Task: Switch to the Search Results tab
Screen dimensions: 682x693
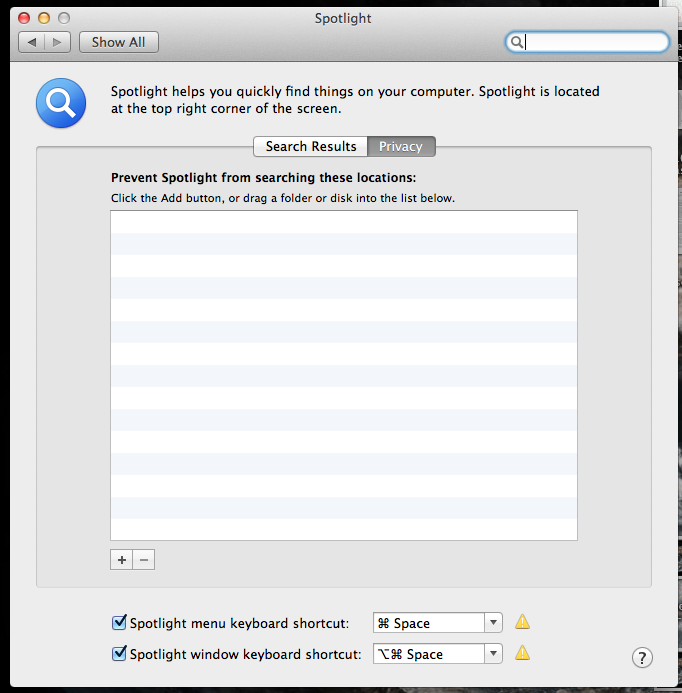Action: tap(311, 146)
